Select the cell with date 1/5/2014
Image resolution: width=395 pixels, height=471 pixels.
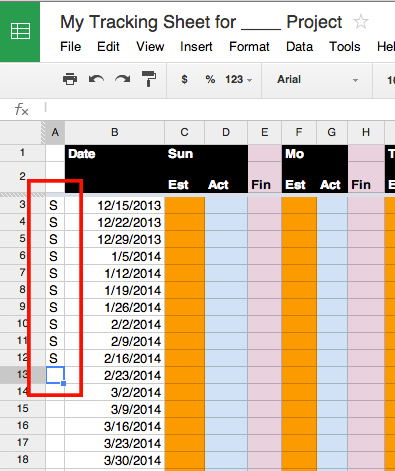point(115,256)
